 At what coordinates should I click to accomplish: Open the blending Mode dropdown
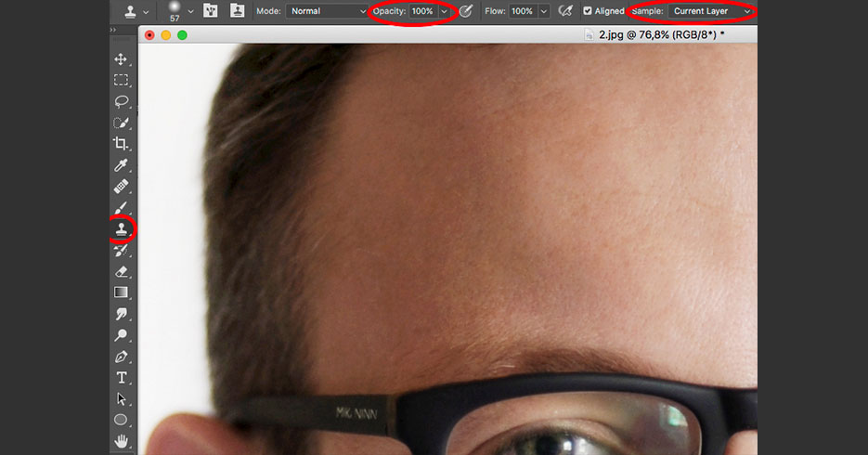point(326,11)
